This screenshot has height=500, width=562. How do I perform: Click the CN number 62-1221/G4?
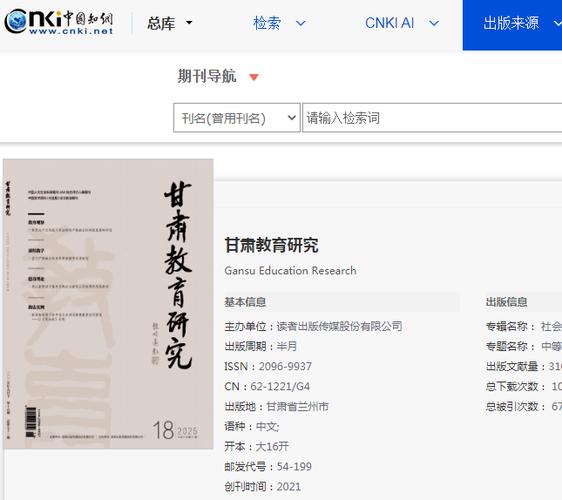(280, 386)
